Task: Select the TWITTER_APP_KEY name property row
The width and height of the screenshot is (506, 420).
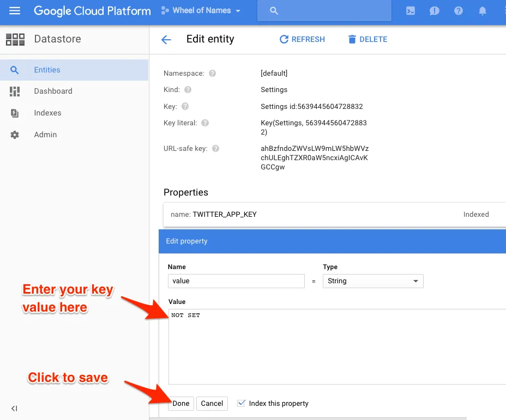Action: 334,214
